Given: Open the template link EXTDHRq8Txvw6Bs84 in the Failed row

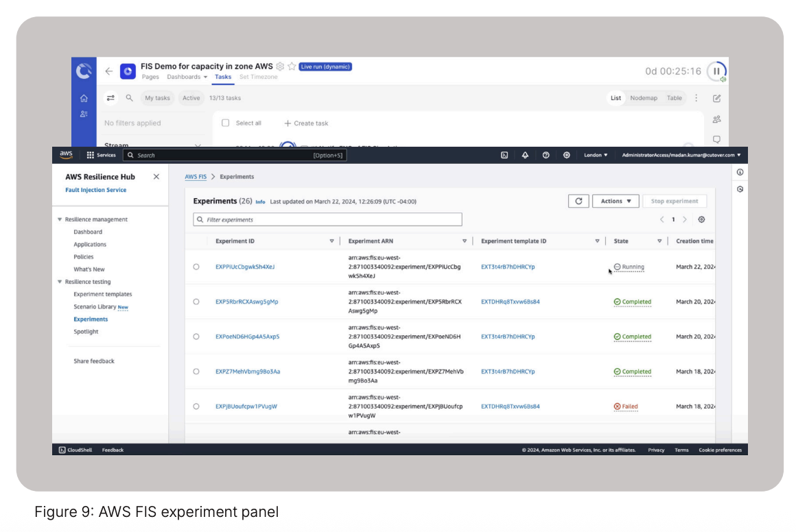Looking at the screenshot, I should pyautogui.click(x=510, y=407).
